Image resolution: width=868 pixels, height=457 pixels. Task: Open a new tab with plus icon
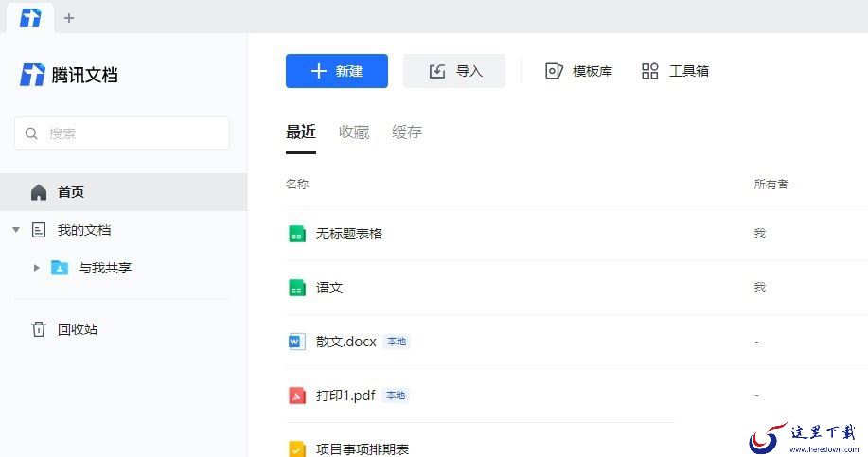[x=69, y=18]
